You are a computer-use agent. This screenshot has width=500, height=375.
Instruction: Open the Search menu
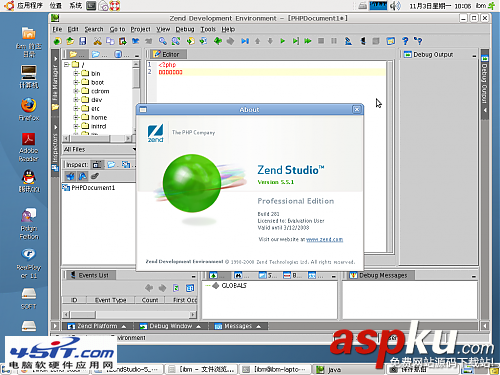click(94, 29)
